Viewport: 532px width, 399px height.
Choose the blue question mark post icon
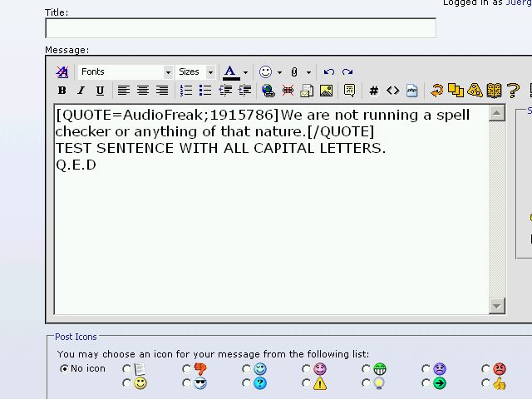click(x=246, y=383)
